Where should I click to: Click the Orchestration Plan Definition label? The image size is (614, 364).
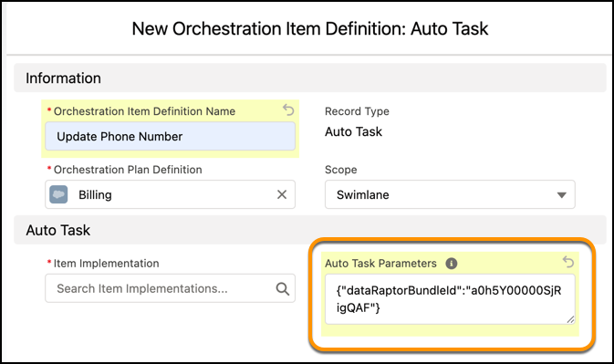pyautogui.click(x=128, y=170)
